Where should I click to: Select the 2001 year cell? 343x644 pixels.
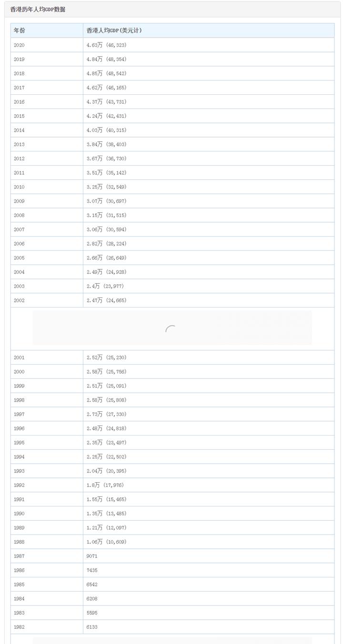pyautogui.click(x=20, y=357)
